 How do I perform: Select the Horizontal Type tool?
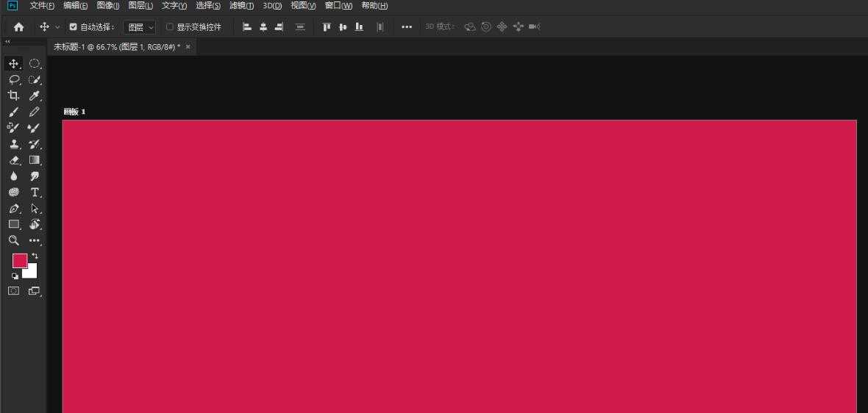(34, 193)
